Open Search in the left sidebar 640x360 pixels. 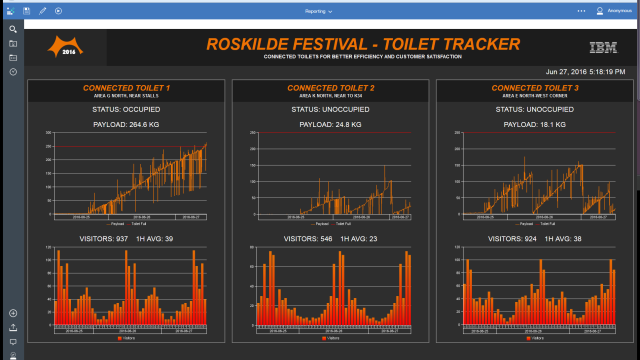(x=13, y=29)
